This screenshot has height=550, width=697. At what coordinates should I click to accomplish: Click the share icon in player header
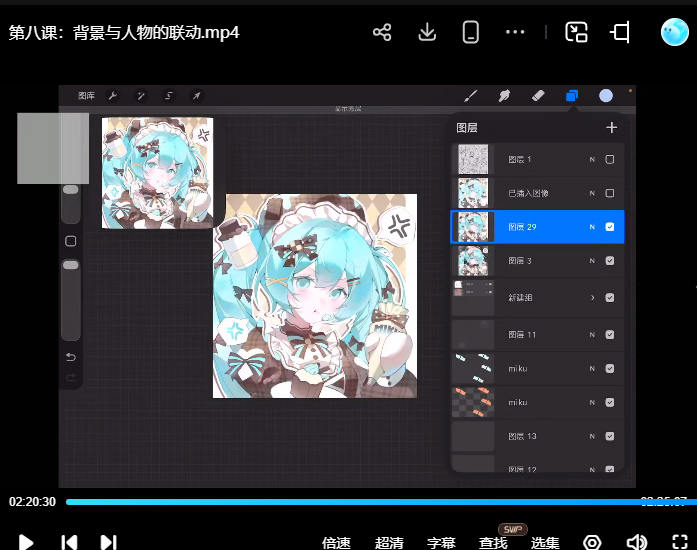click(x=381, y=32)
